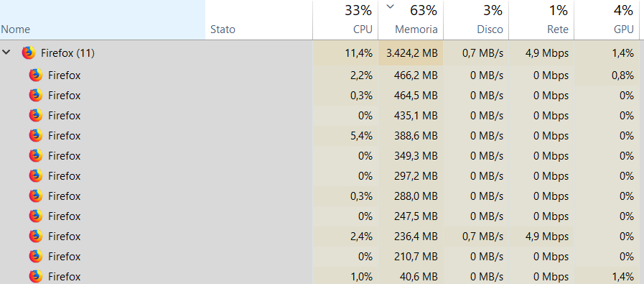Select Firefox process icon using 349,3 MB
644x284 pixels.
36,156
